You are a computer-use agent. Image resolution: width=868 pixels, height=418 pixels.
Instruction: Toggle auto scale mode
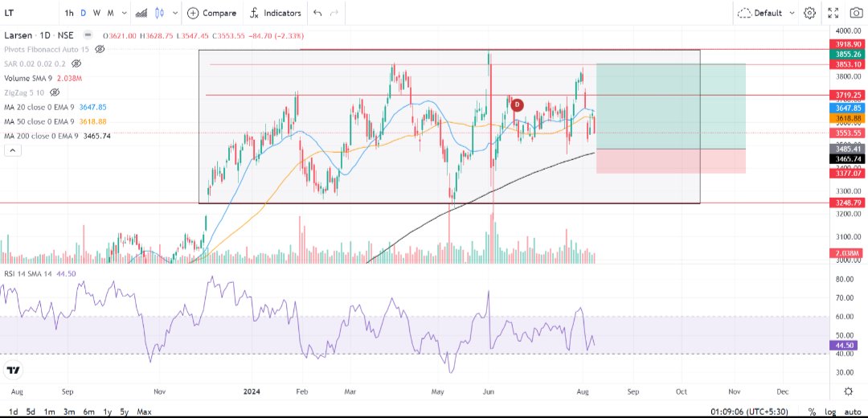(853, 412)
